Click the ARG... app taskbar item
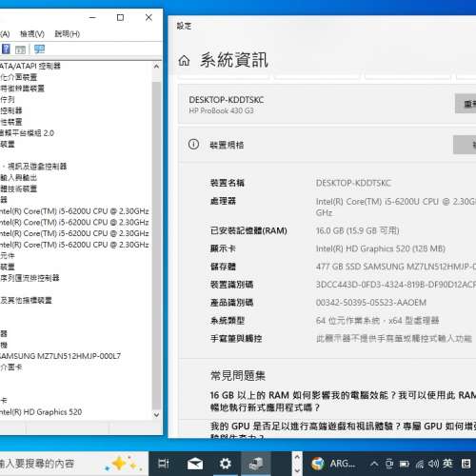This screenshot has width=476, height=476. point(333,464)
